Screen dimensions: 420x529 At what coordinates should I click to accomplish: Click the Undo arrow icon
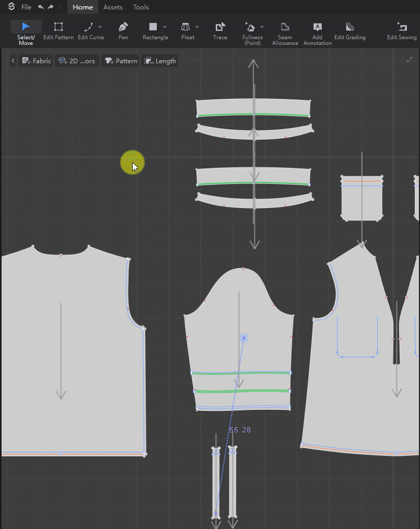point(41,7)
